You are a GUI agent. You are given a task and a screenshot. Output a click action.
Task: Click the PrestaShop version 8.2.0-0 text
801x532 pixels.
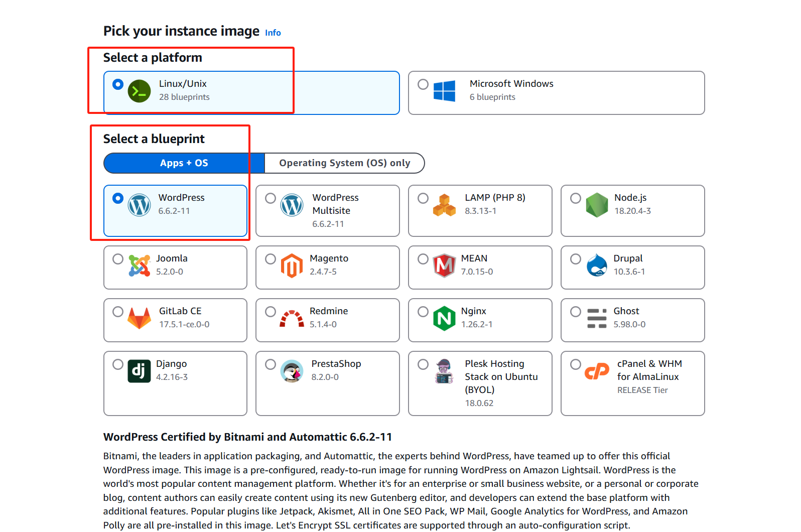(x=325, y=377)
